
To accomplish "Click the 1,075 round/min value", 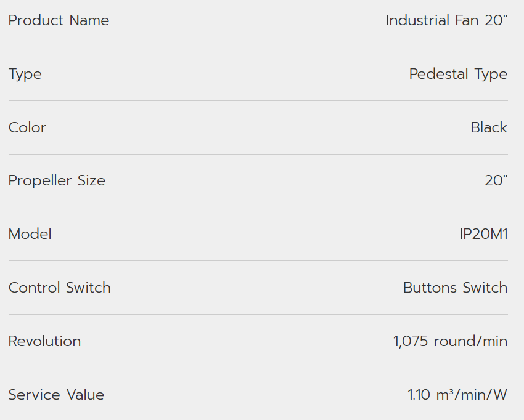I will (450, 341).
